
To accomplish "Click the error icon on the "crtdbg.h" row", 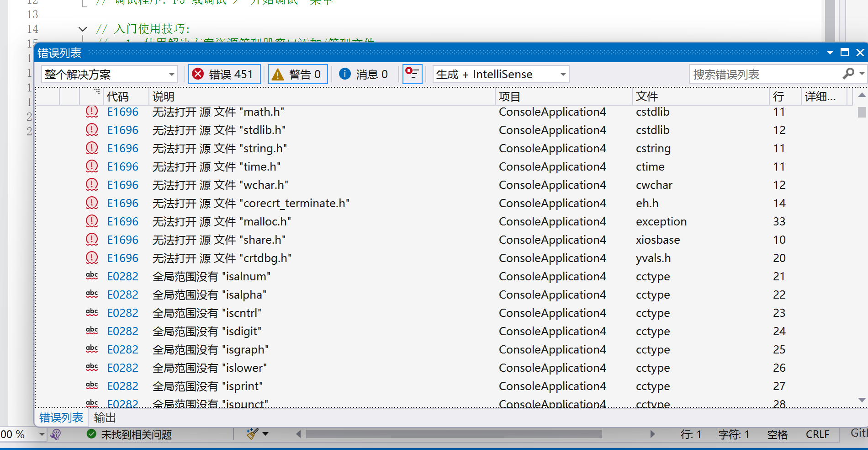I will [92, 258].
